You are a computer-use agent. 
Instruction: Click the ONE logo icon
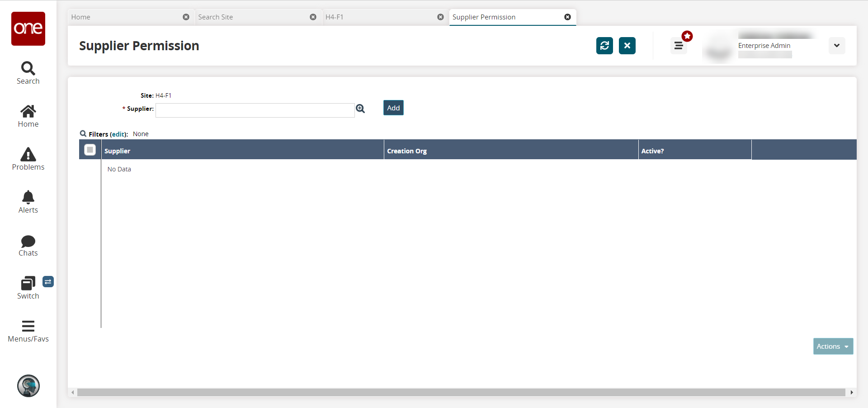(28, 28)
